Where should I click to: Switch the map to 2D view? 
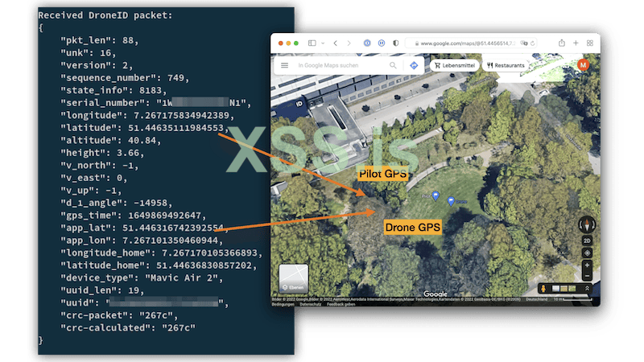587,241
